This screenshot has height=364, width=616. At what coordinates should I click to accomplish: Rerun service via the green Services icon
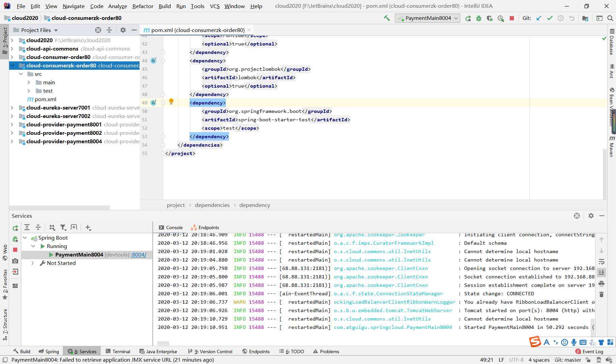[x=15, y=228]
